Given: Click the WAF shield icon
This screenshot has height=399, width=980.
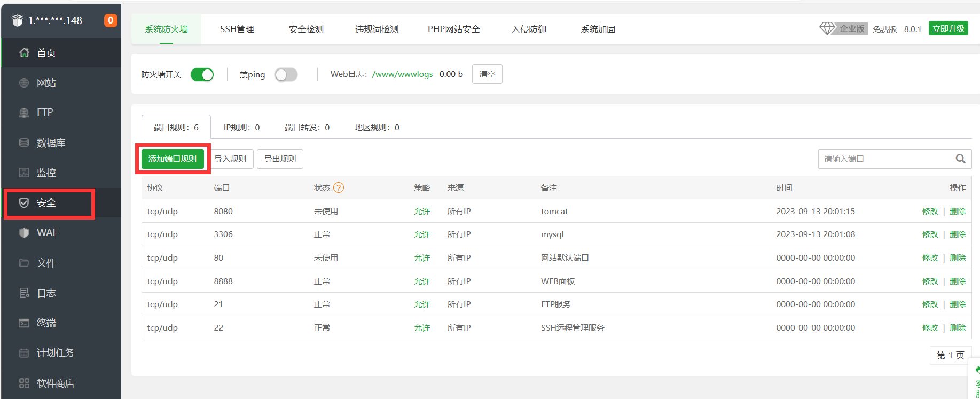Looking at the screenshot, I should (24, 233).
